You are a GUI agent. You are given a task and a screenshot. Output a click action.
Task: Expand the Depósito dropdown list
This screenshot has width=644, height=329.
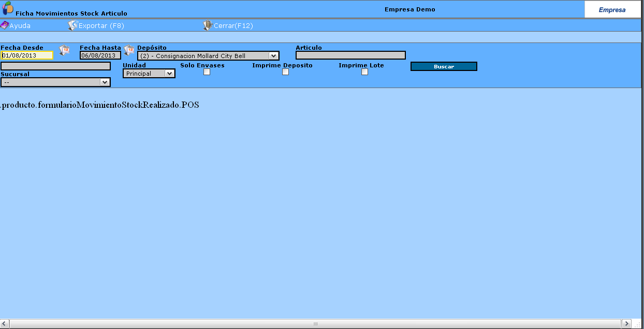(x=208, y=56)
